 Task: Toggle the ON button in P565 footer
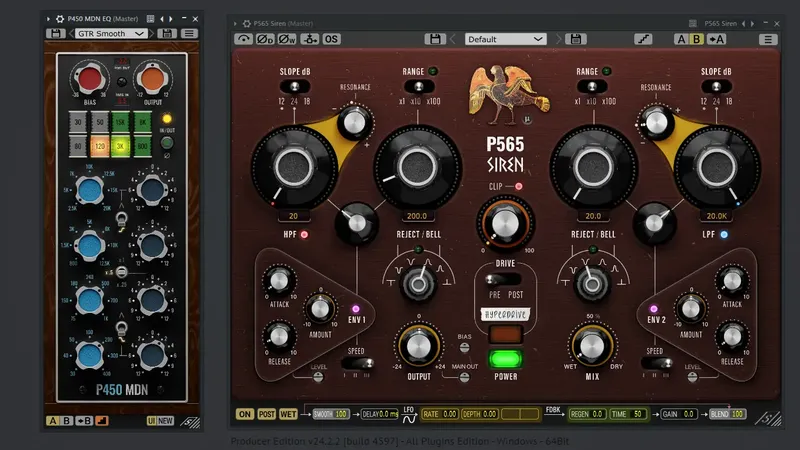pos(245,414)
